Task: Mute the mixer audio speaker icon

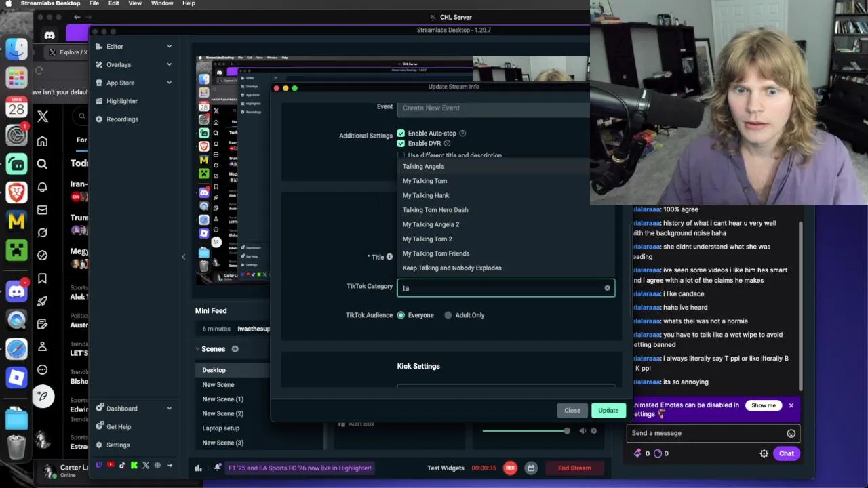Action: [583, 431]
